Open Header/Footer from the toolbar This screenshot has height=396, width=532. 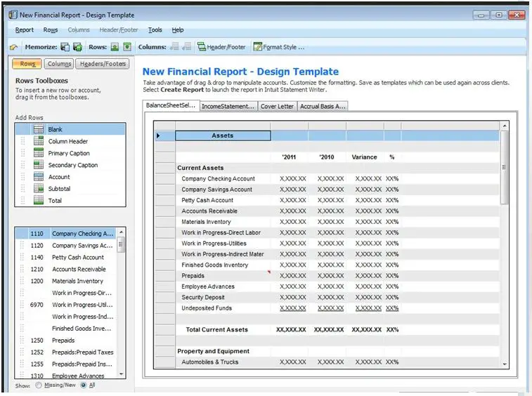pos(222,47)
